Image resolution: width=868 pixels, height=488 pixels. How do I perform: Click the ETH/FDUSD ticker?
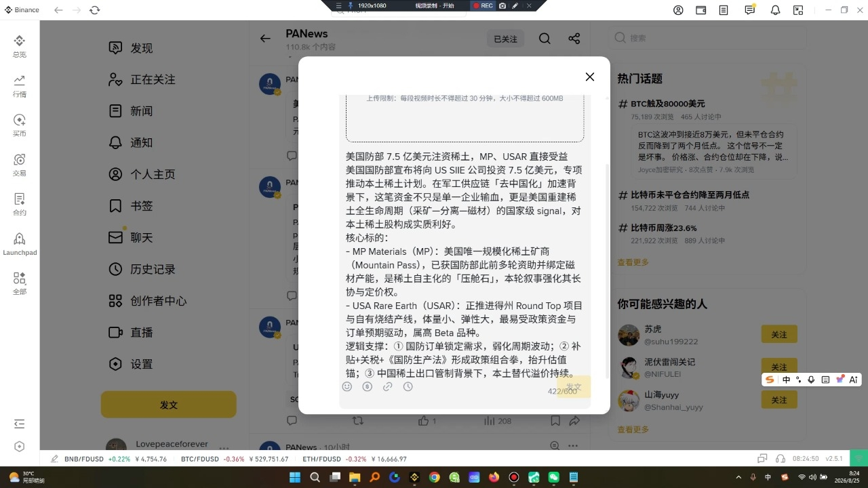[355, 459]
